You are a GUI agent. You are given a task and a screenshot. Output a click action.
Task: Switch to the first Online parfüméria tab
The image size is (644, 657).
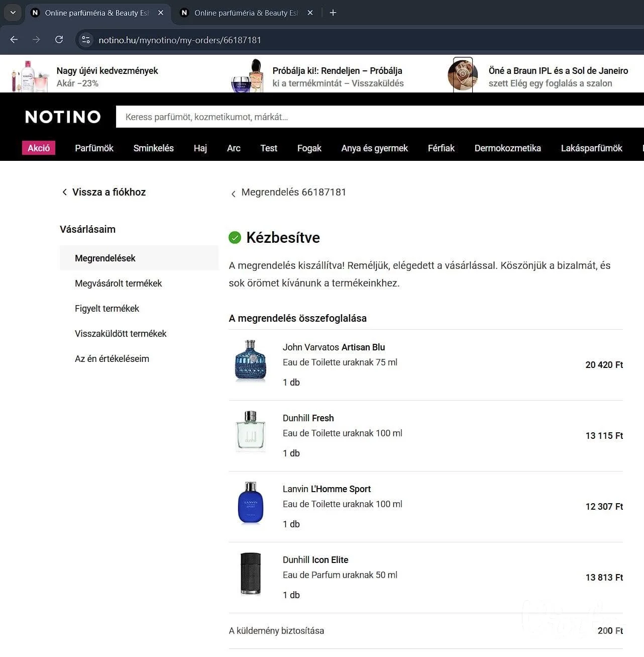click(97, 13)
